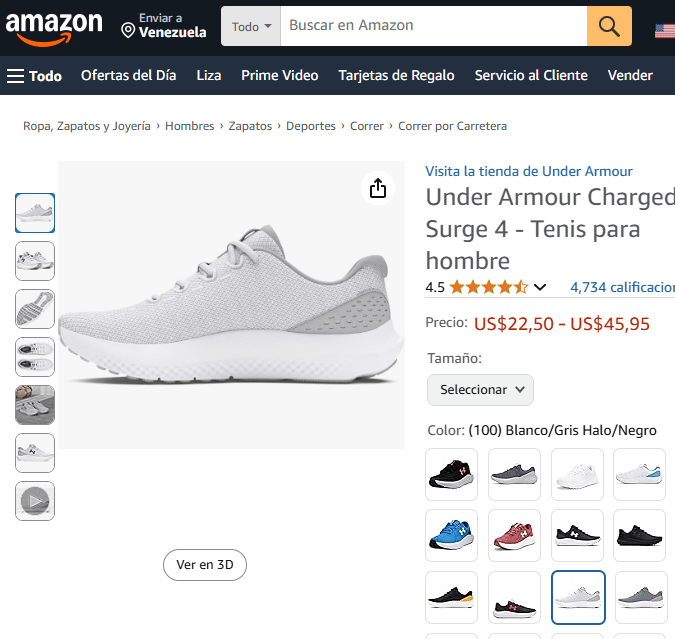
Task: Open Tarjetas de Regalo nav item
Action: (396, 75)
